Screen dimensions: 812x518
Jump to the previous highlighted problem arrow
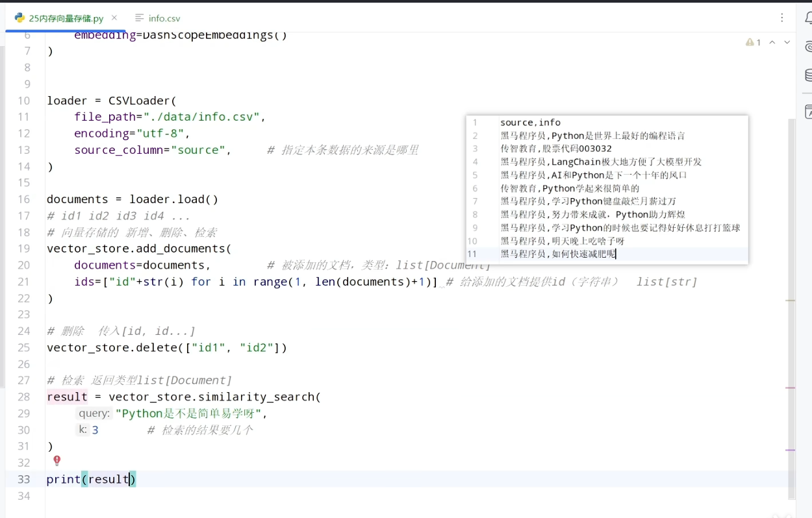(772, 42)
